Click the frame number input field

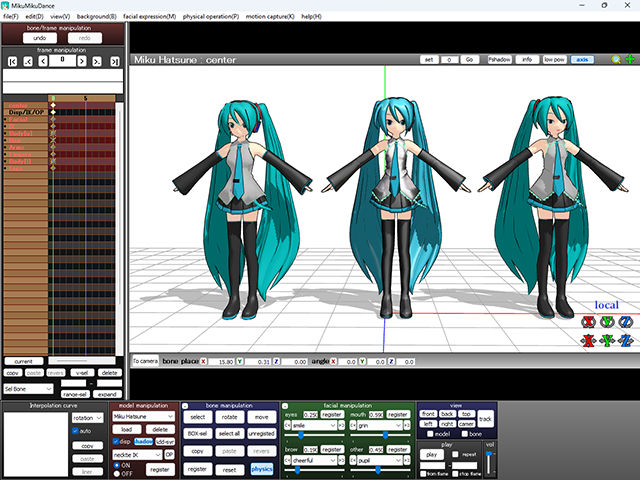64,61
